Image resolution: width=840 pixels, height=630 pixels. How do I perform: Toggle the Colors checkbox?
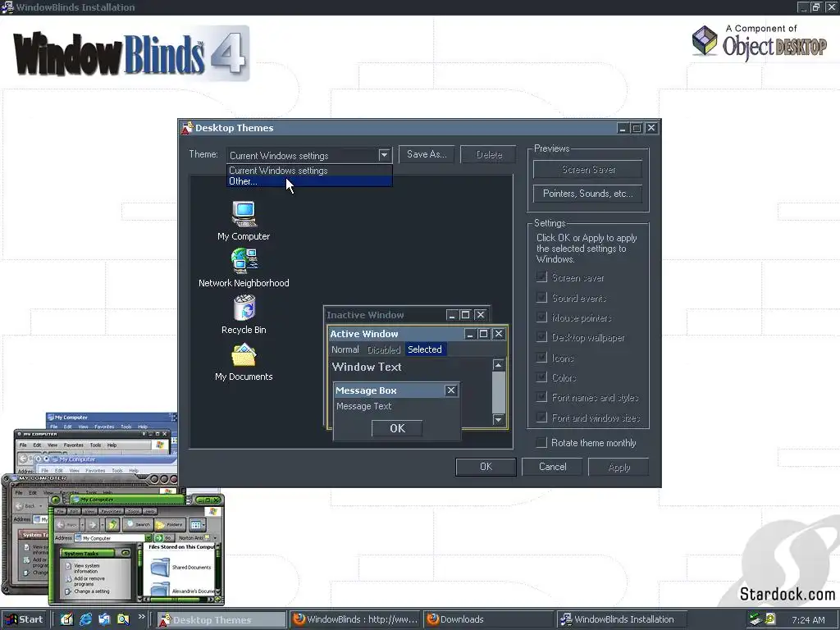point(541,377)
